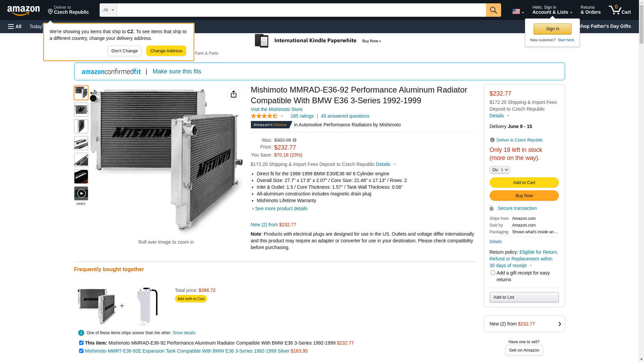Open the Qty quantity dropdown
The width and height of the screenshot is (644, 362).
(500, 170)
